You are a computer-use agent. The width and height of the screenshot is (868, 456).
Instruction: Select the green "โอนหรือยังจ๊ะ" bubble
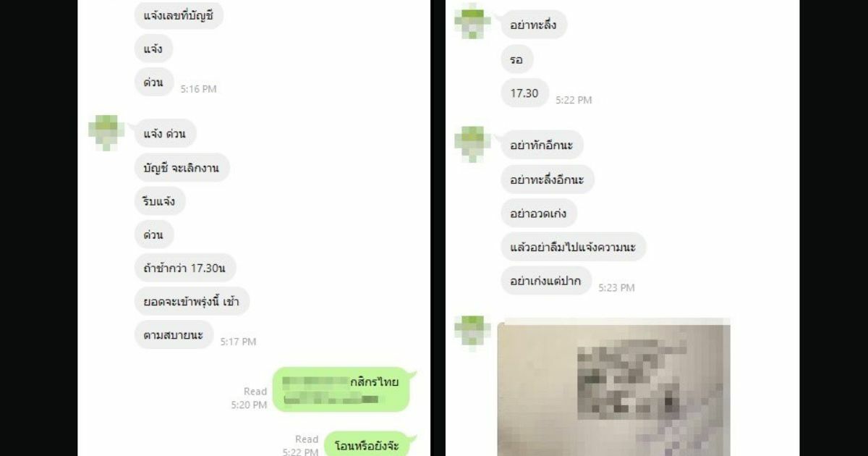(367, 444)
